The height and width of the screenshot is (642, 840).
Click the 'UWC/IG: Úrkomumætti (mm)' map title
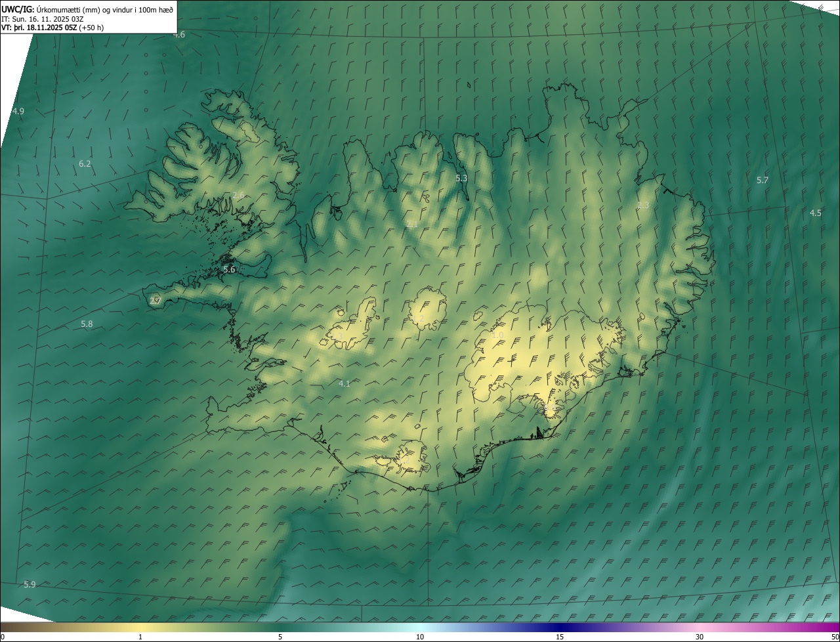[87, 9]
